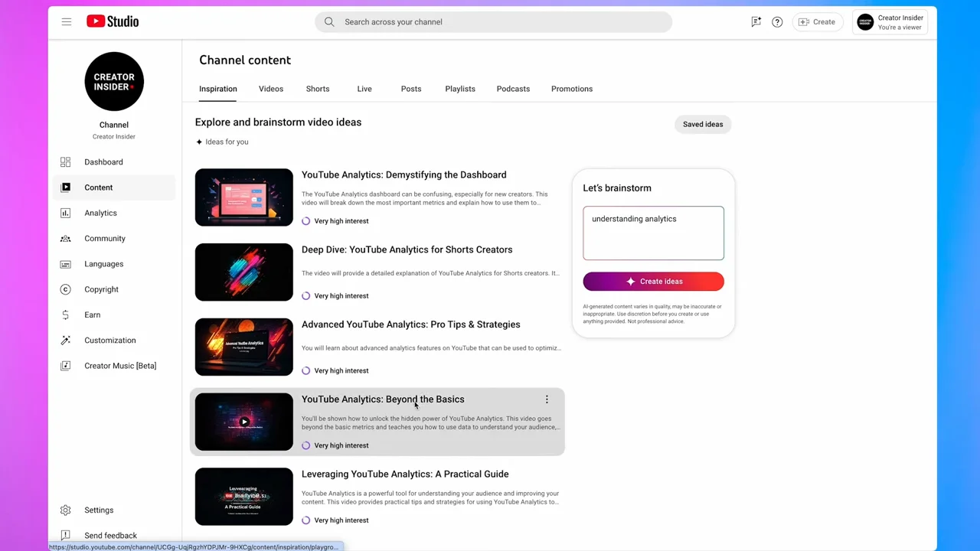980x551 pixels.
Task: Click the Analytics bar chart icon
Action: [65, 213]
